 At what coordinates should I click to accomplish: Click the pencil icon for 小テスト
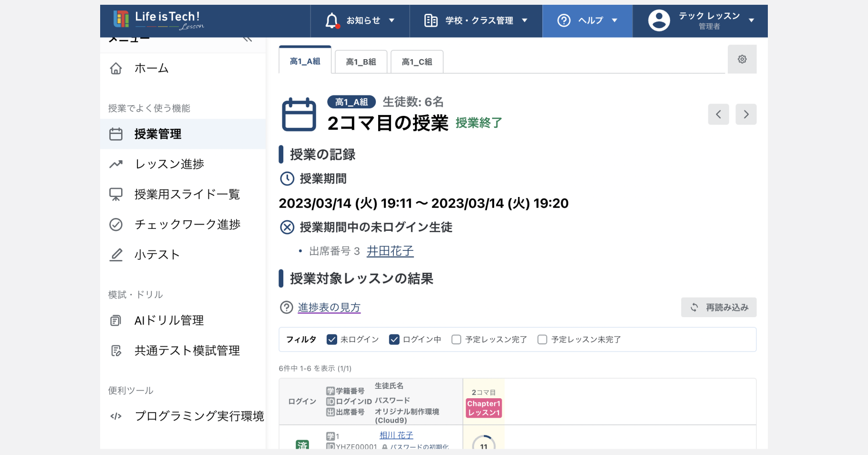click(116, 255)
